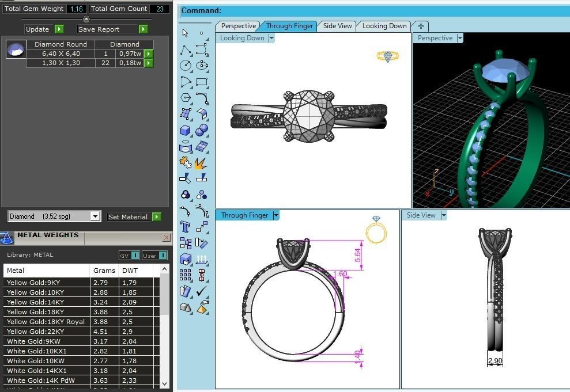Click the Command input line
The image size is (570, 392).
375,10
